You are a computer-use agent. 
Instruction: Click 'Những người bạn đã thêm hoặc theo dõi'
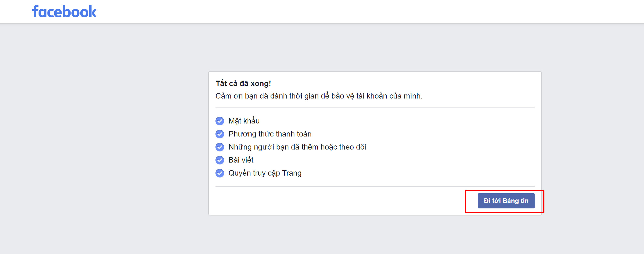[x=297, y=147]
